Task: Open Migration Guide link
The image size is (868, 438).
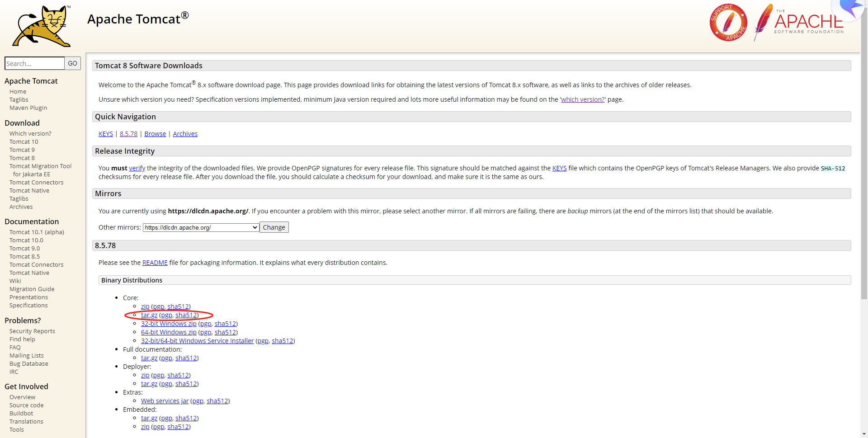Action: pyautogui.click(x=32, y=289)
